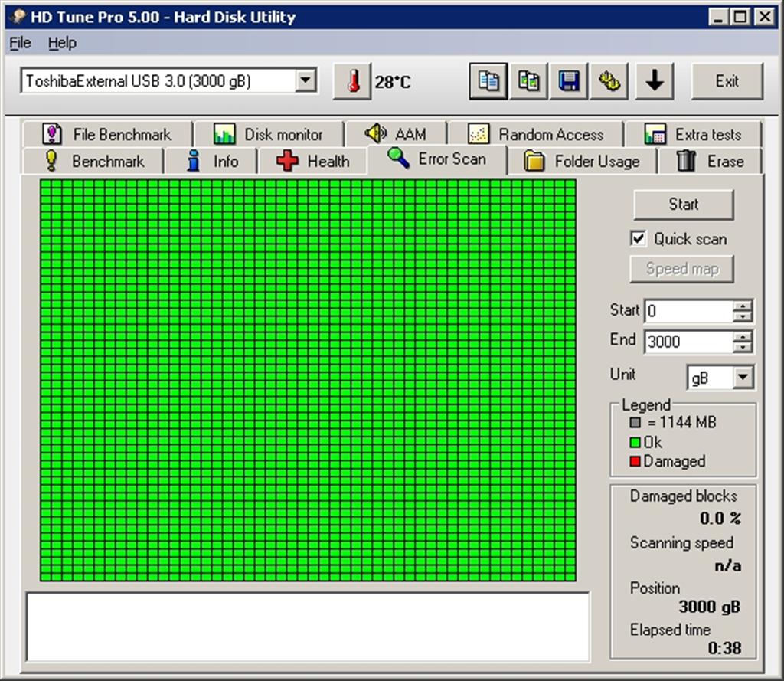Open the File menu
Viewport: 784px width, 681px height.
coord(21,43)
